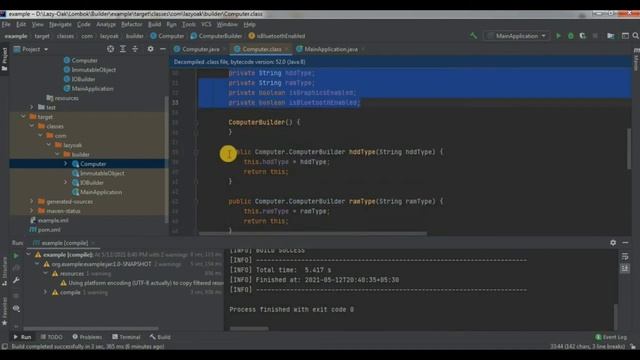Collapse the lazyoak folder node

[x=49, y=145]
